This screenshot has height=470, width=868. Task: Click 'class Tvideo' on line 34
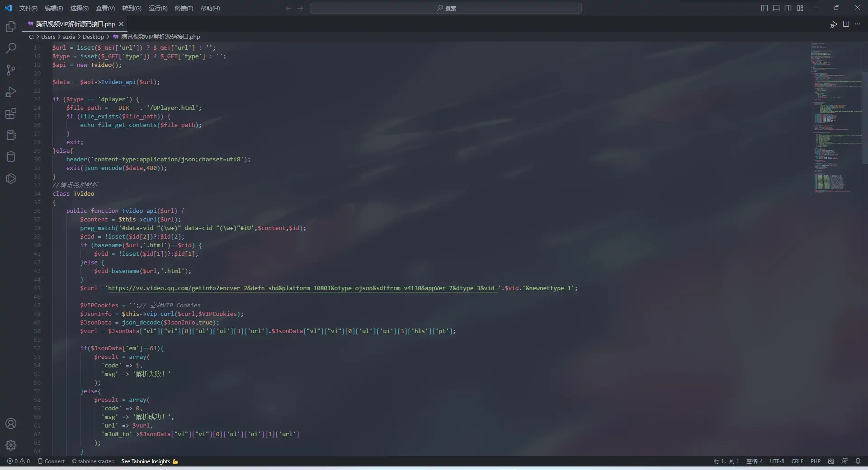[73, 193]
